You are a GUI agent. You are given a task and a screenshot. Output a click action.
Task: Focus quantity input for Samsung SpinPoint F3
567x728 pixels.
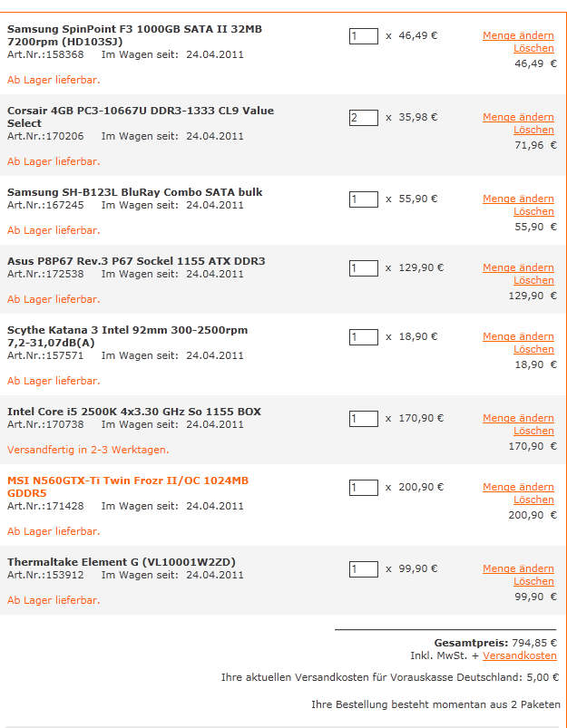pyautogui.click(x=363, y=36)
